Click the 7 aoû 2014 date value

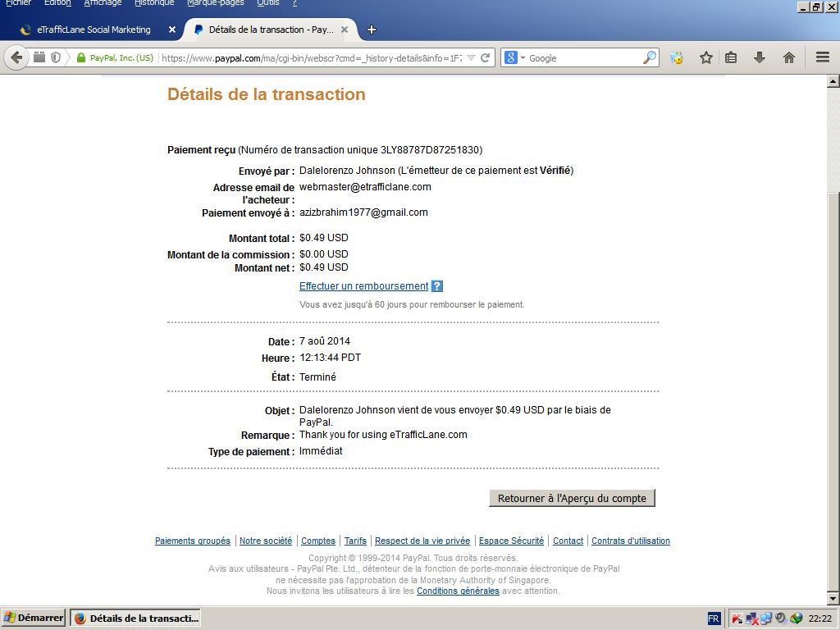click(325, 341)
